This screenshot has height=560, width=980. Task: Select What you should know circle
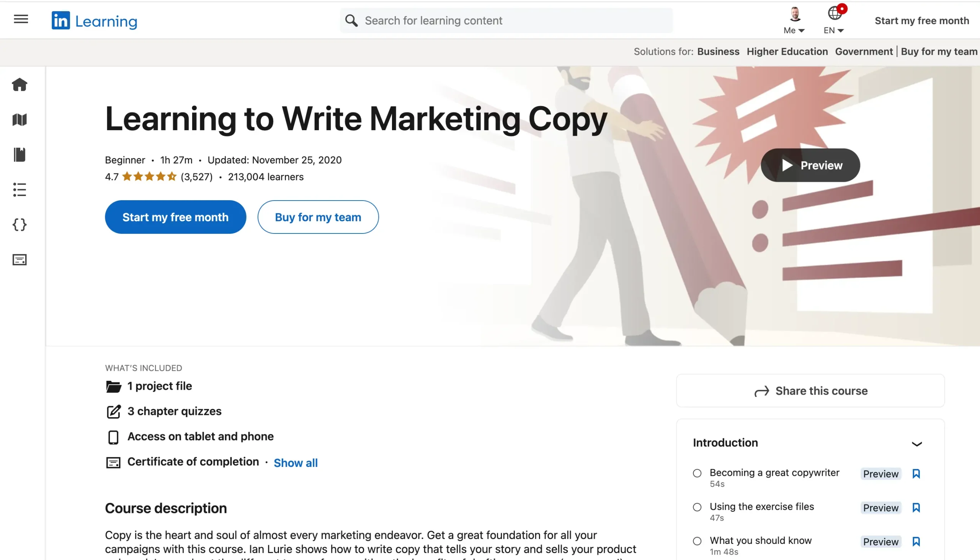[697, 541]
